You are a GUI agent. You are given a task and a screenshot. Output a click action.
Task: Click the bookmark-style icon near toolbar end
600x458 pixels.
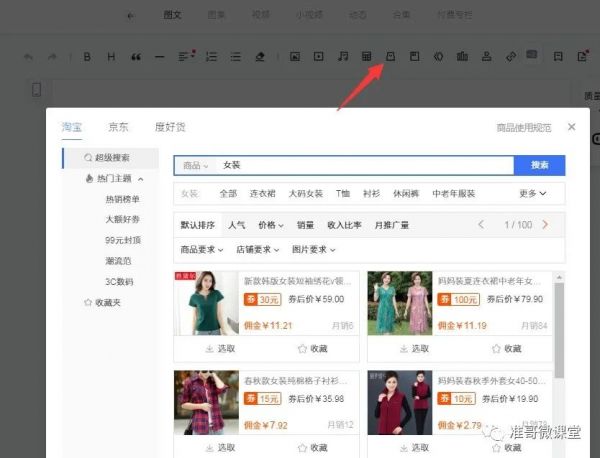point(558,57)
